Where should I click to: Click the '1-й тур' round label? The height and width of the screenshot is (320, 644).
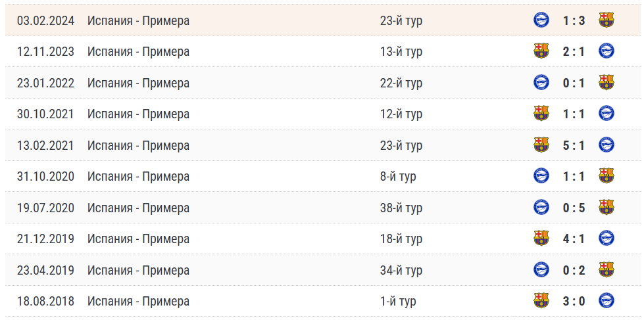397,301
